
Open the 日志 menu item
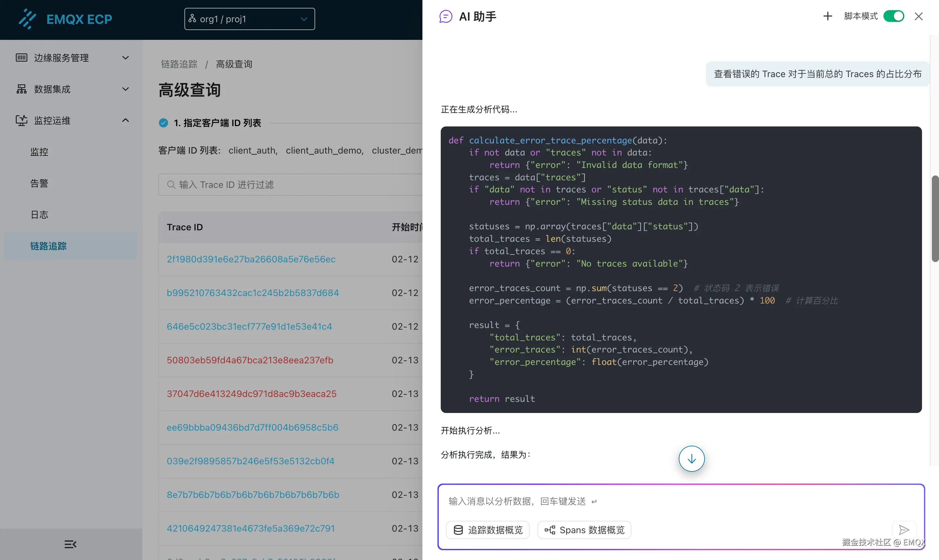tap(39, 215)
